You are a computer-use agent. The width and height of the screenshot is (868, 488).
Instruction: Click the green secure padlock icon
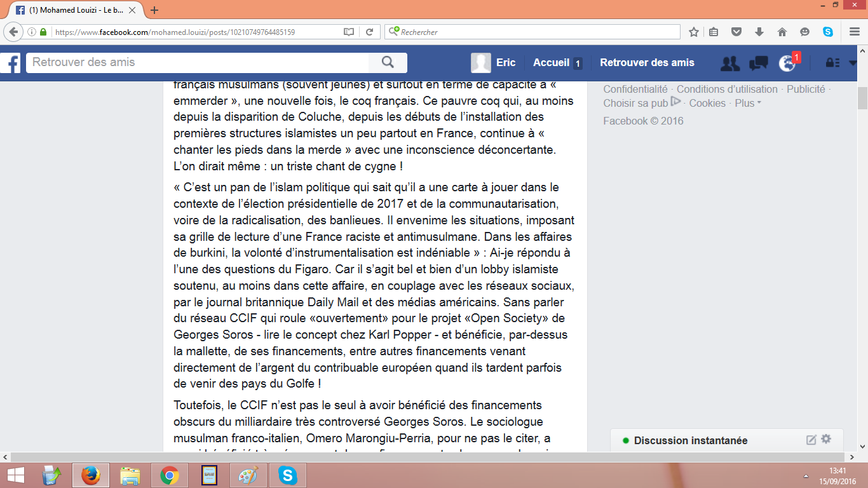click(43, 32)
